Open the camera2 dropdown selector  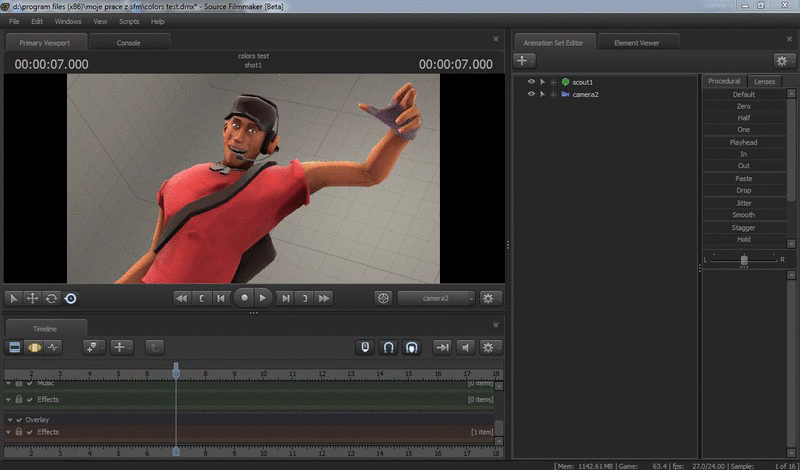[436, 298]
